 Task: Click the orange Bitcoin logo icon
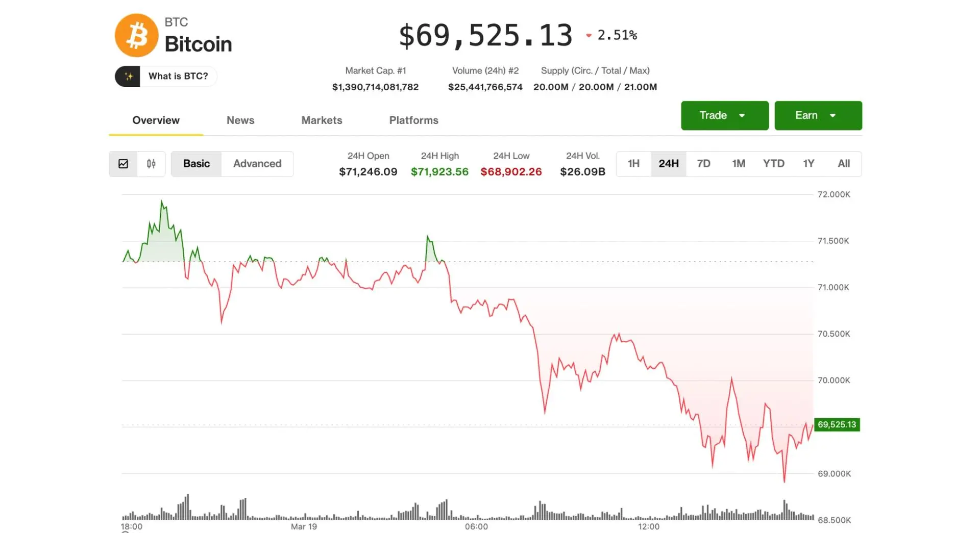(x=136, y=35)
